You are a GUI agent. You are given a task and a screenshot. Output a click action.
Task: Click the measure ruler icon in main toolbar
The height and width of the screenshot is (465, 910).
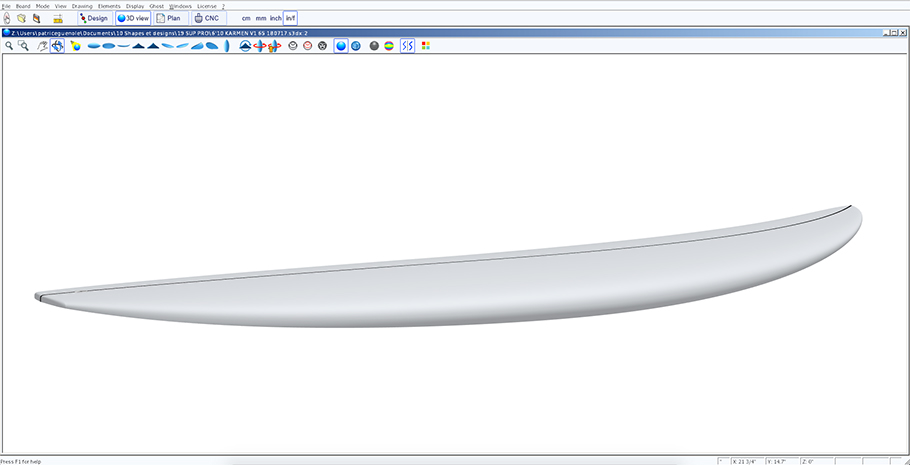tap(57, 18)
